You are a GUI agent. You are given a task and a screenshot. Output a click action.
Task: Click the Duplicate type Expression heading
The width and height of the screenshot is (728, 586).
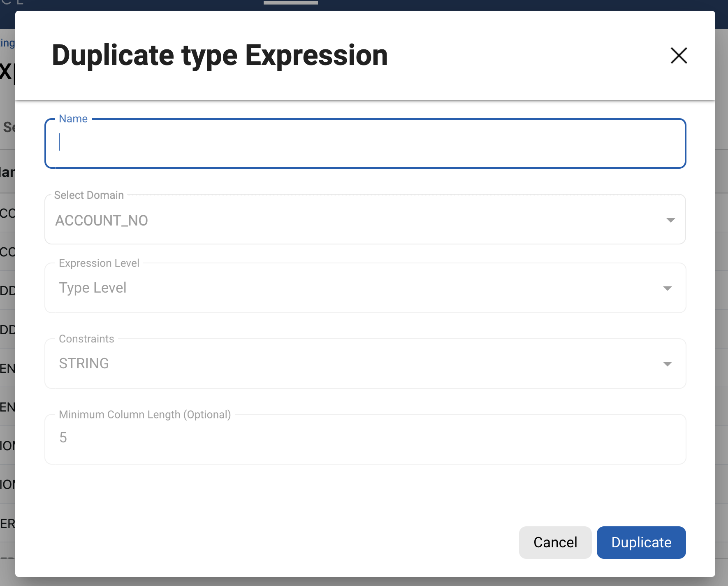click(220, 56)
